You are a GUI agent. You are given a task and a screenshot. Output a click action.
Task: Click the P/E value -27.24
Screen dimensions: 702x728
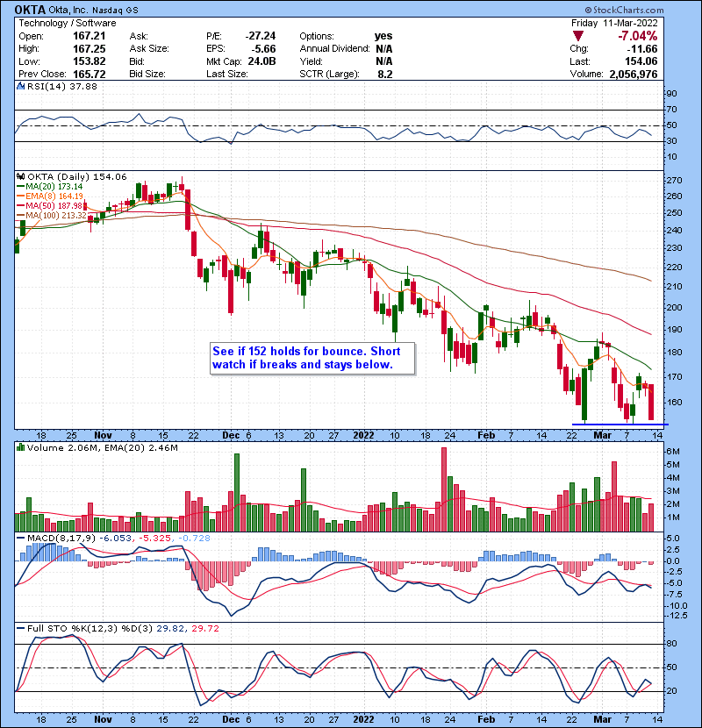(x=260, y=36)
